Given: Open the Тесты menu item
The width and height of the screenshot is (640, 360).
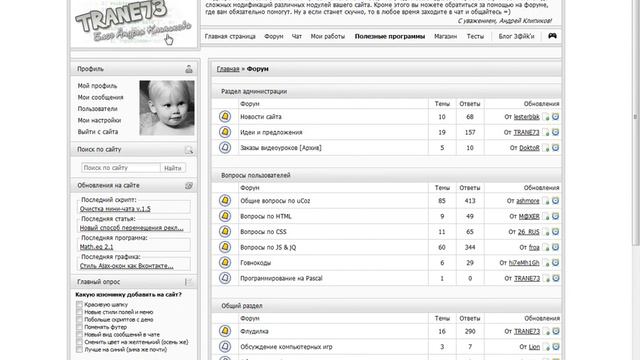Looking at the screenshot, I should [x=475, y=36].
